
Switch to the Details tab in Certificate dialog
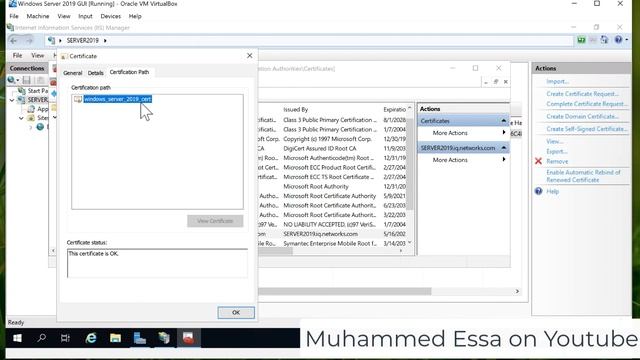click(96, 73)
